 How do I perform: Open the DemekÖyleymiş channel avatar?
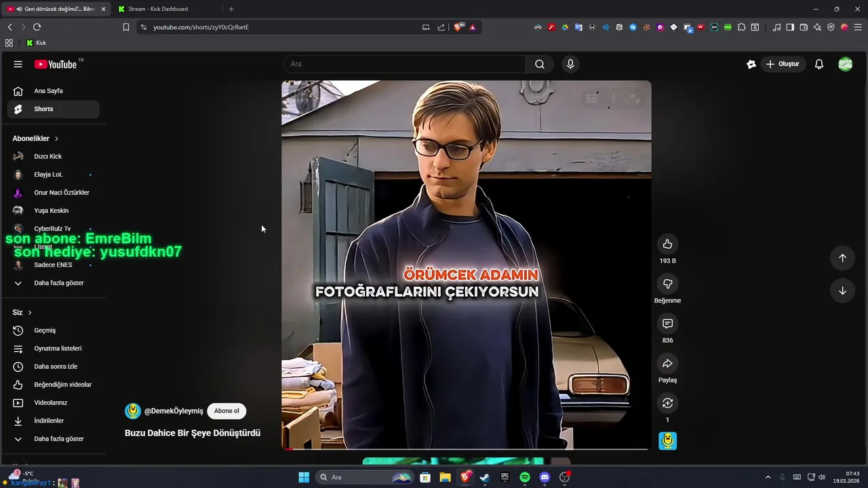(133, 411)
